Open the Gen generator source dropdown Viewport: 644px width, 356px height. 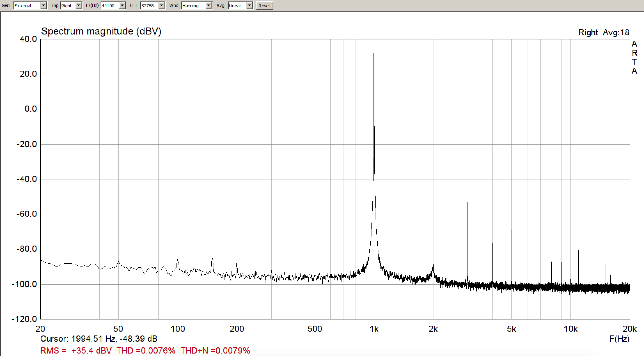click(43, 6)
